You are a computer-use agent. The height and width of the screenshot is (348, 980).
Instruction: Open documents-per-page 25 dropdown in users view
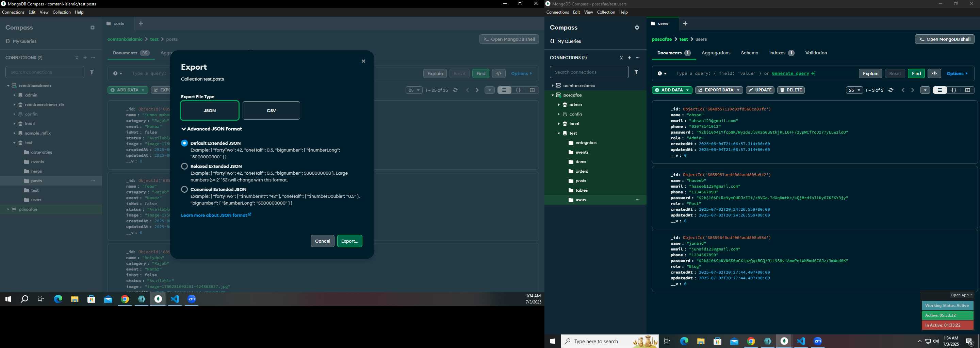854,90
